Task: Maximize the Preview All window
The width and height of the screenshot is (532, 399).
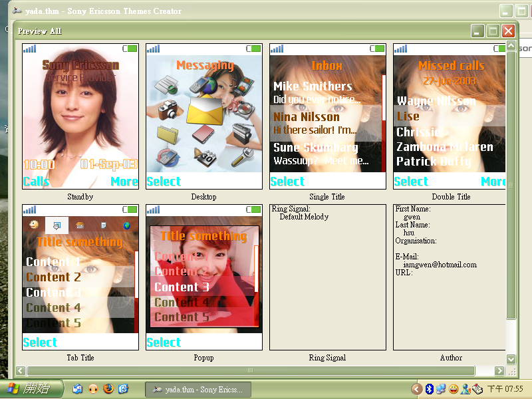Action: 493,31
